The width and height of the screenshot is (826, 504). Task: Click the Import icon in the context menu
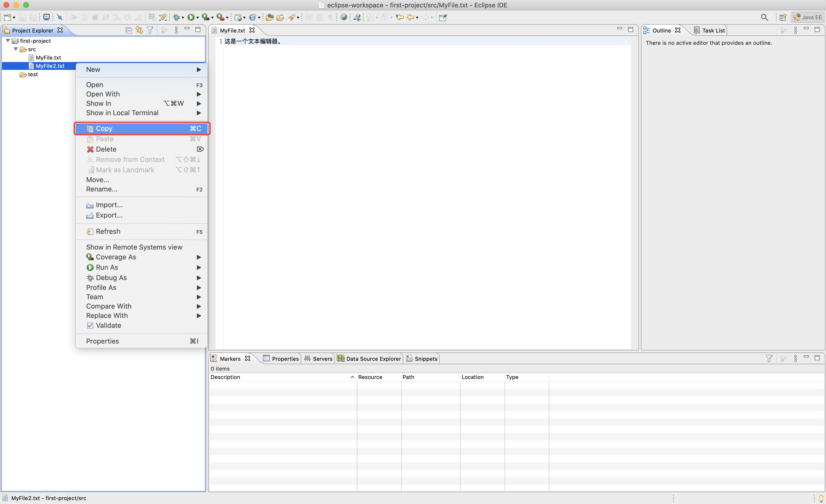pos(90,205)
